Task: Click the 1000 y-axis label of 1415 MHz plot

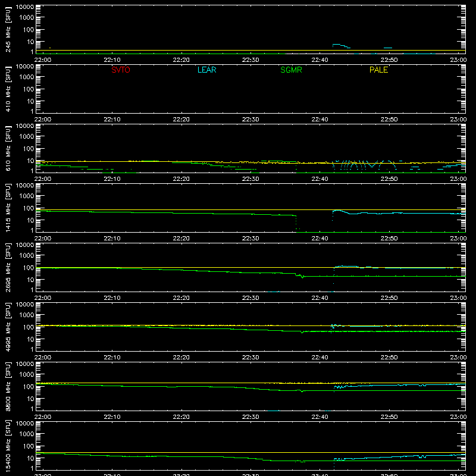Action: click(x=27, y=196)
